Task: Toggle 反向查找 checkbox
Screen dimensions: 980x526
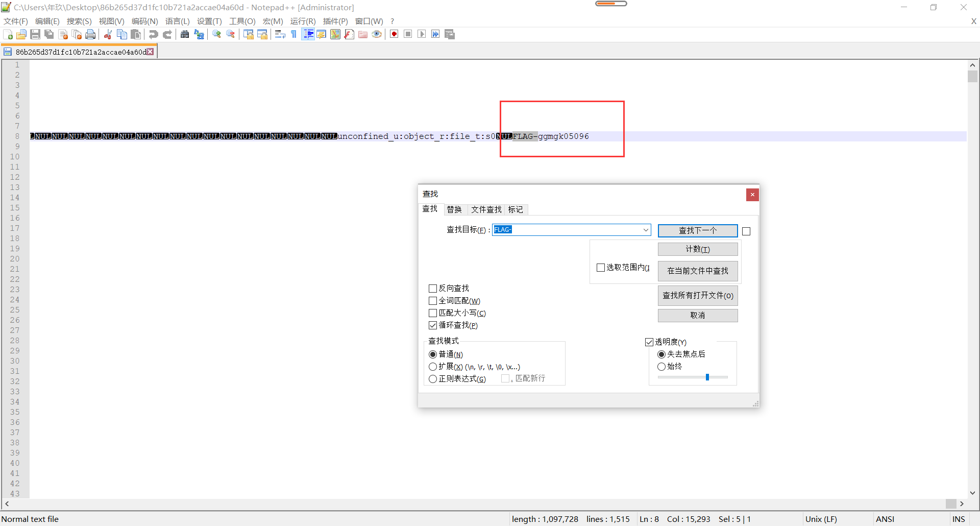Action: [433, 289]
